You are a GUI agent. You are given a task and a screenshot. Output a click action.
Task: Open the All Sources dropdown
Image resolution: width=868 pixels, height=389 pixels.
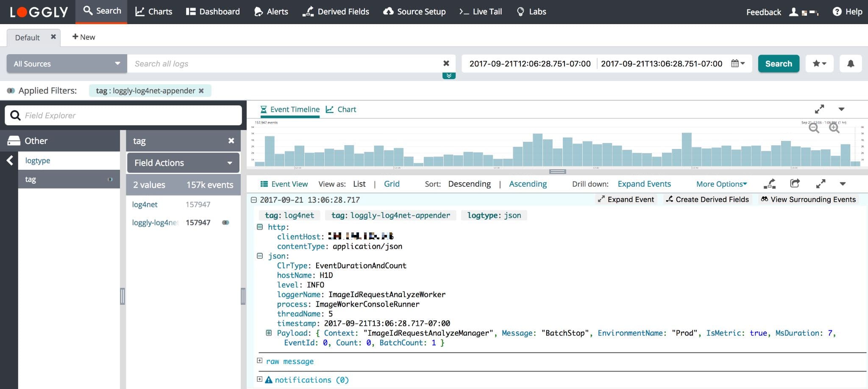[67, 63]
